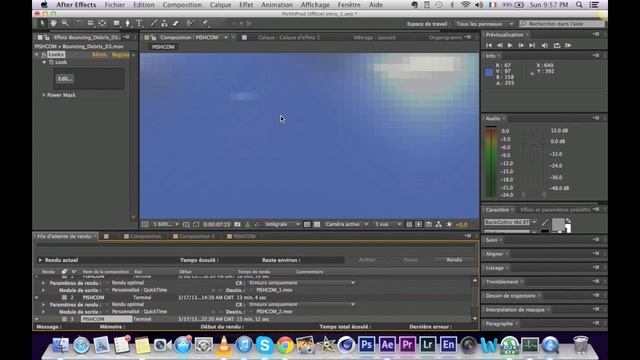Open PISHCOM_1.mov destination link
The image size is (640, 360).
(x=274, y=290)
